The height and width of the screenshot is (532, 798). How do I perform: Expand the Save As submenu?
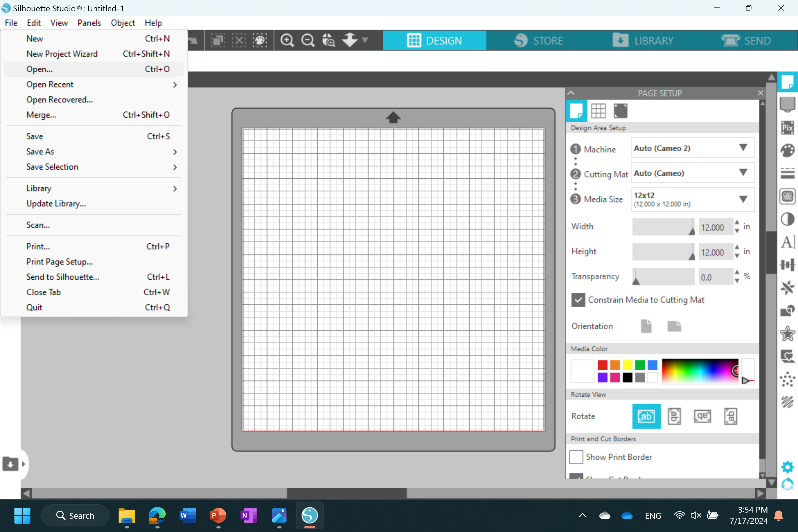[x=94, y=152]
